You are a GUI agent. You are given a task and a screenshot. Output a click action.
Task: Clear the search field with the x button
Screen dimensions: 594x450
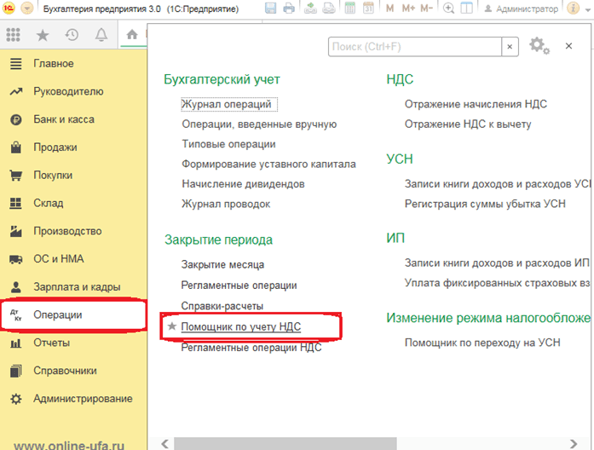click(x=510, y=47)
